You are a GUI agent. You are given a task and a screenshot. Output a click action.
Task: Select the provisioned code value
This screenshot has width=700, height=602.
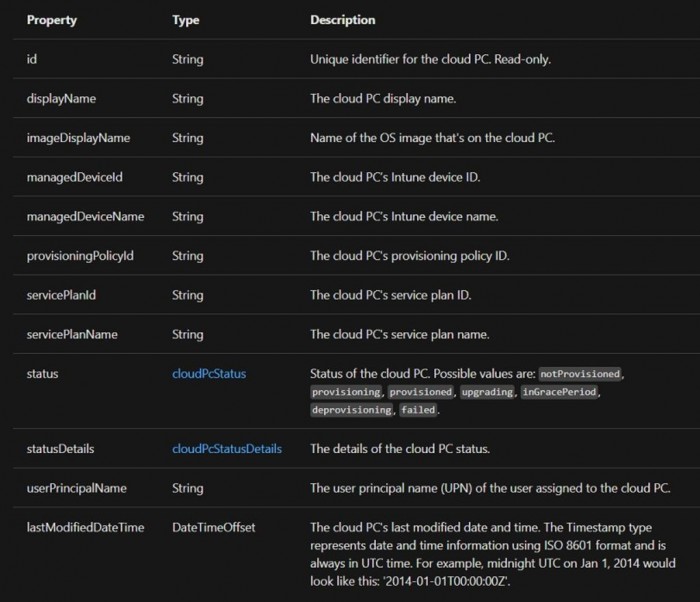click(x=423, y=392)
